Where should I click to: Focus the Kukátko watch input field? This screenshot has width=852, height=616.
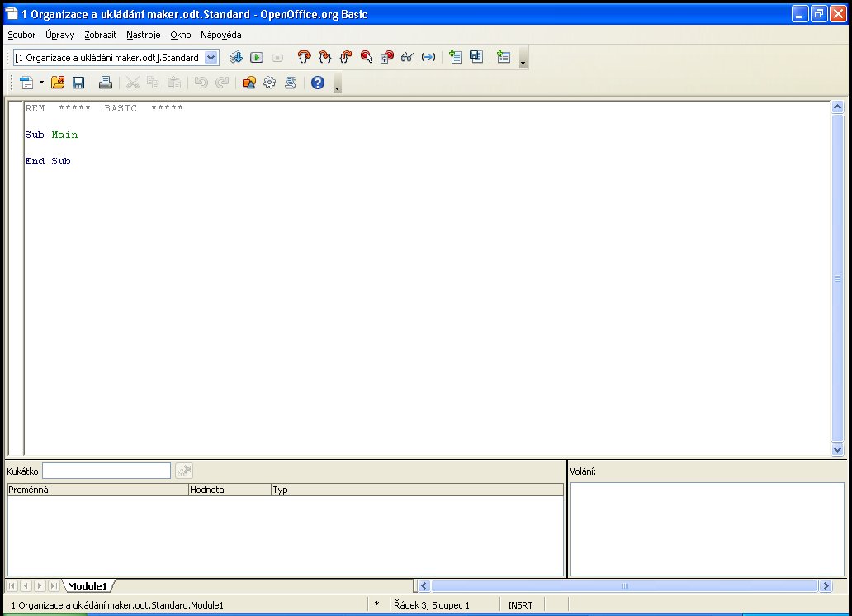pyautogui.click(x=106, y=471)
